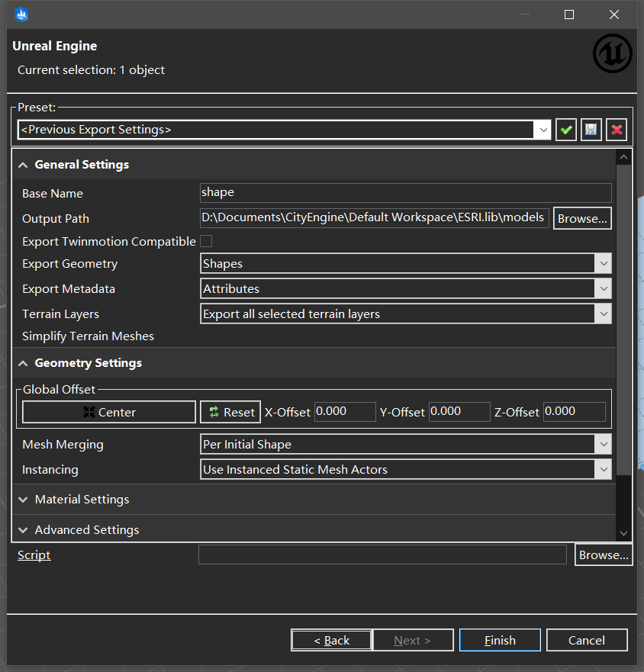
Task: Expand Advanced Settings section
Action: (23, 529)
